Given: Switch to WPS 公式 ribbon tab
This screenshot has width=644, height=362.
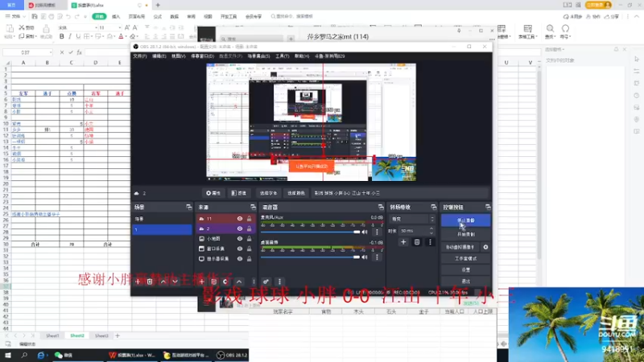Looking at the screenshot, I should point(157,16).
